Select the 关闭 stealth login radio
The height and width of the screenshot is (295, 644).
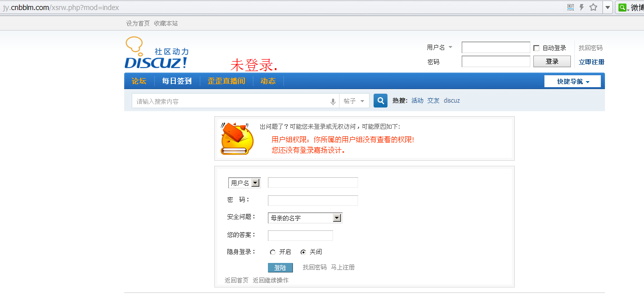pos(303,252)
